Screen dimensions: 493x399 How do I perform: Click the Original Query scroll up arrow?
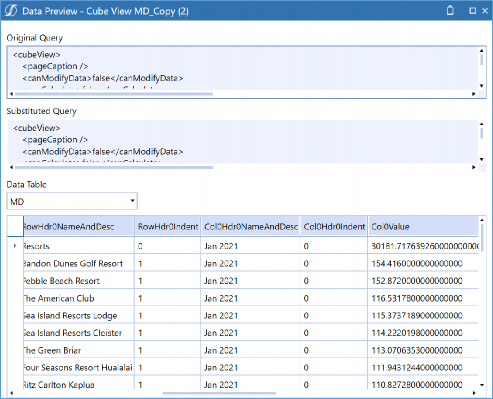[481, 51]
